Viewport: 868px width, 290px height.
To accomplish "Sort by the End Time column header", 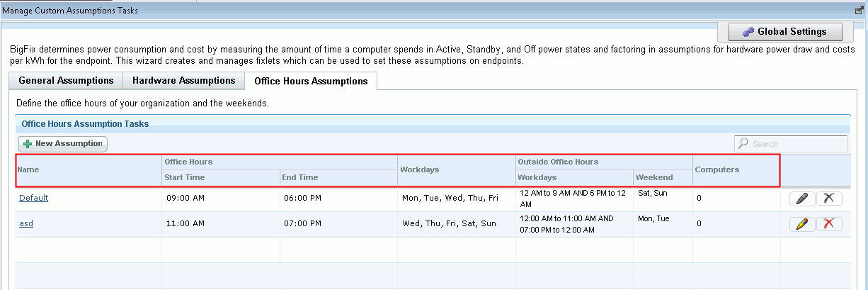I will click(300, 177).
